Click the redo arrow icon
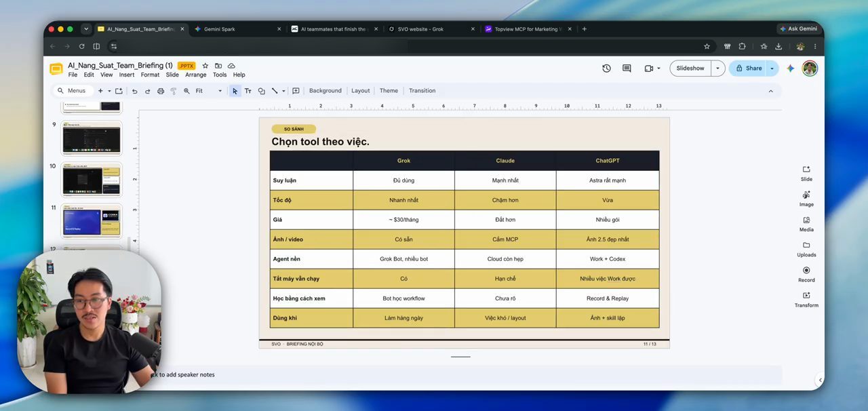This screenshot has width=868, height=411. pyautogui.click(x=147, y=91)
